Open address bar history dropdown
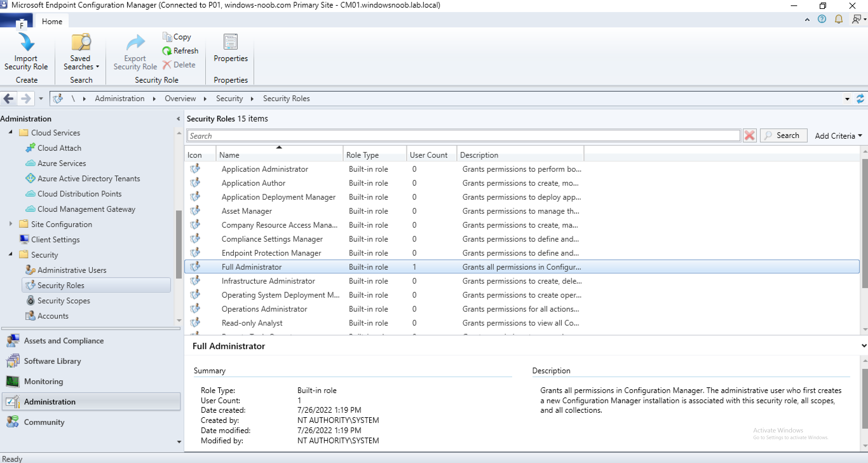Screen dimensions: 868x463 (847, 99)
